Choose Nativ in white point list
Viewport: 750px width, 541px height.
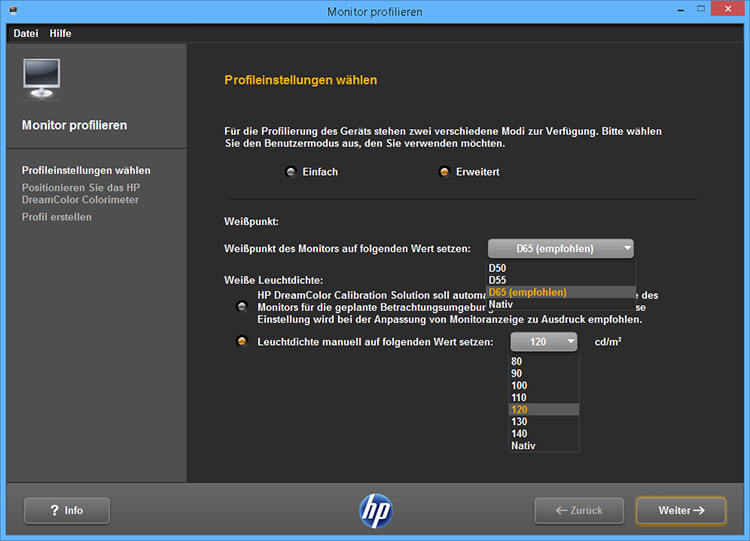point(561,304)
